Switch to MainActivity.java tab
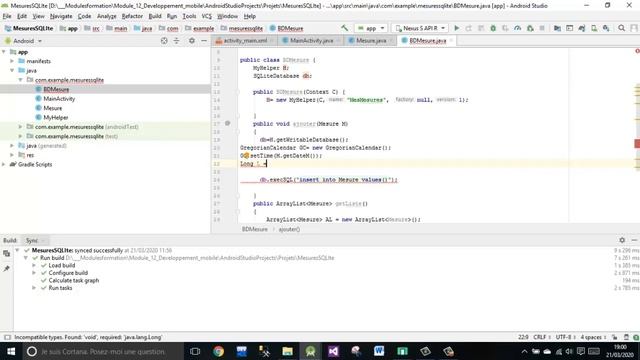This screenshot has width=640, height=360. coord(311,40)
